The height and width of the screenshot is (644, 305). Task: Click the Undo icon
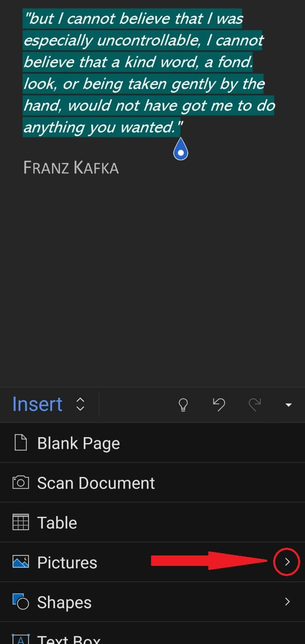pyautogui.click(x=219, y=405)
